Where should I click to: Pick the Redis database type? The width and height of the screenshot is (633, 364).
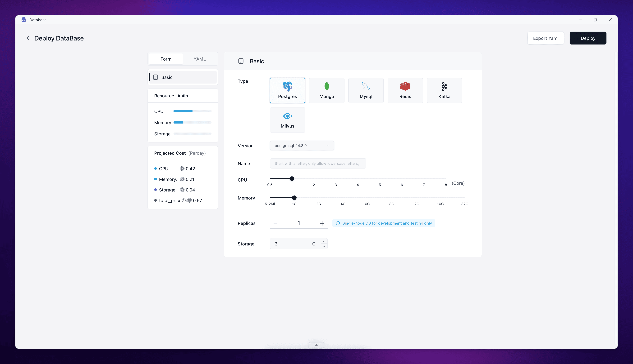coord(405,90)
